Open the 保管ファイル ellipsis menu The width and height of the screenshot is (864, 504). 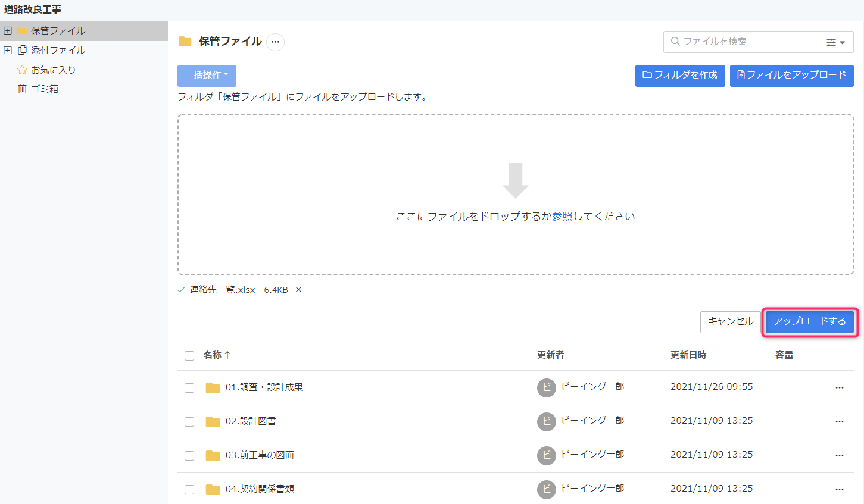[x=275, y=42]
